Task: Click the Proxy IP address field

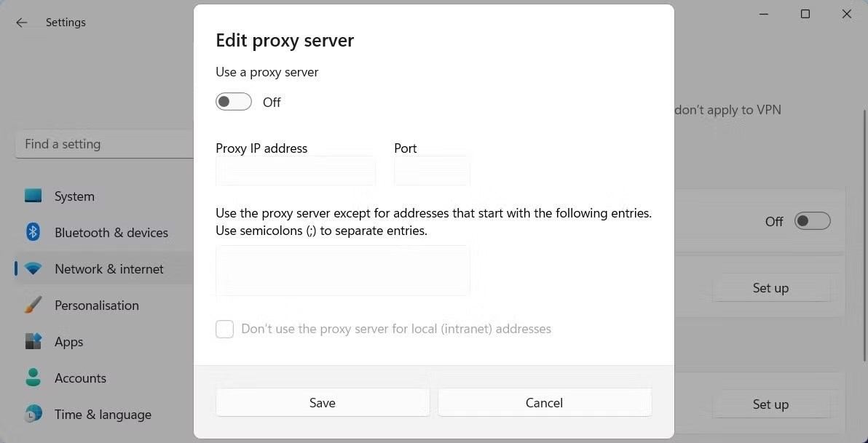Action: 296,172
